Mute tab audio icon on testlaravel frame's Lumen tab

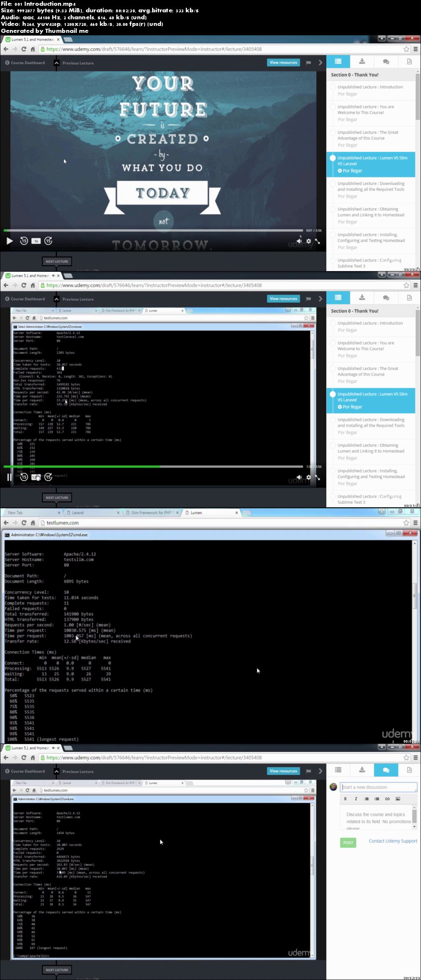point(53,276)
